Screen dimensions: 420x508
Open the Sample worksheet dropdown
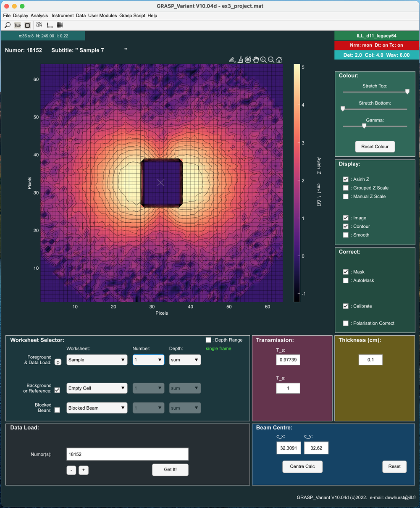[97, 360]
